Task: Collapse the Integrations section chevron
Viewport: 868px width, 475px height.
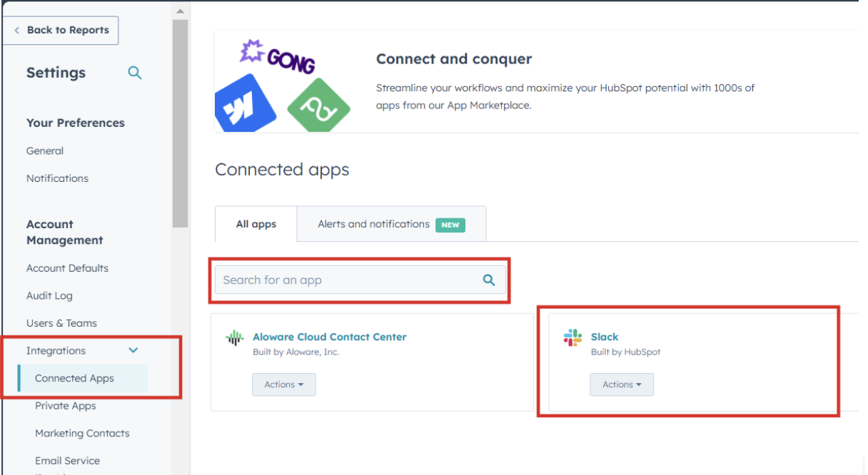Action: coord(133,350)
